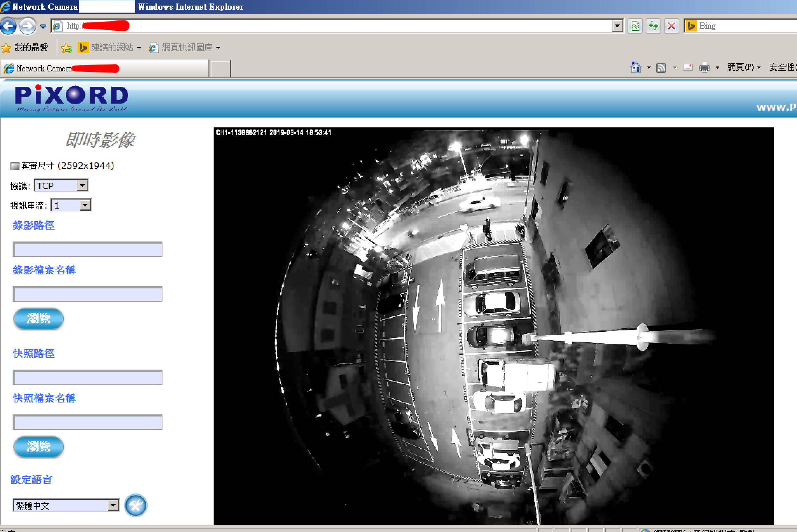
Task: Open 網頁快訊圖庫 web slice gallery
Action: point(185,48)
